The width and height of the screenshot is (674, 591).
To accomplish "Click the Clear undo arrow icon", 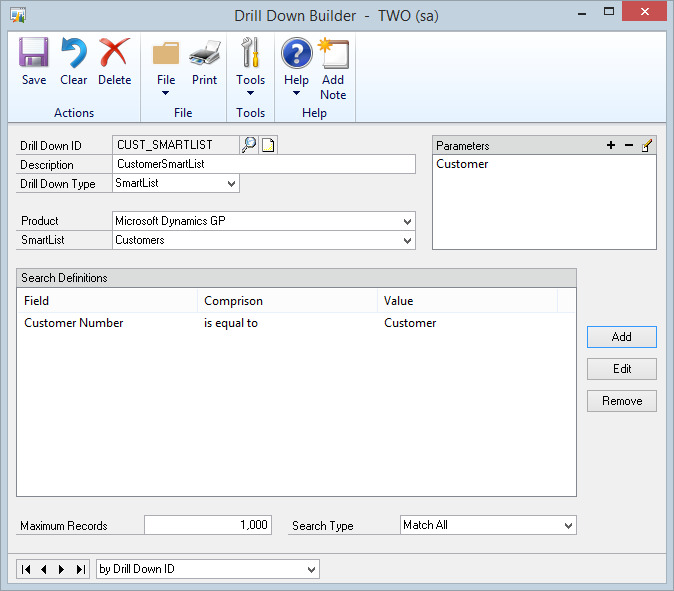I will click(x=74, y=52).
